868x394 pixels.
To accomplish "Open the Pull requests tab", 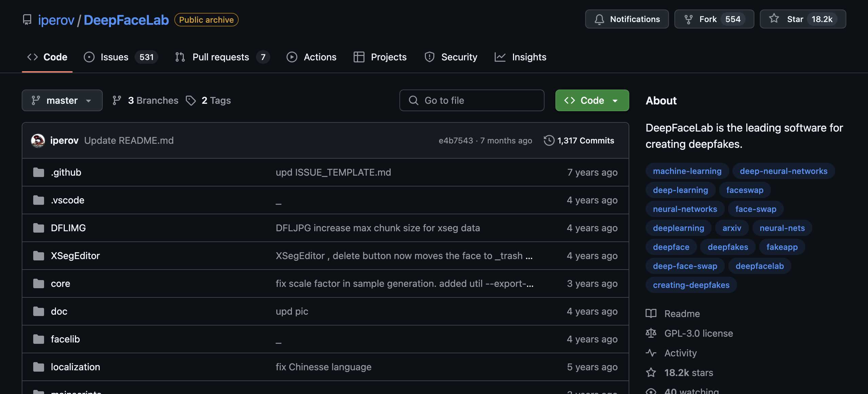I will [x=220, y=57].
